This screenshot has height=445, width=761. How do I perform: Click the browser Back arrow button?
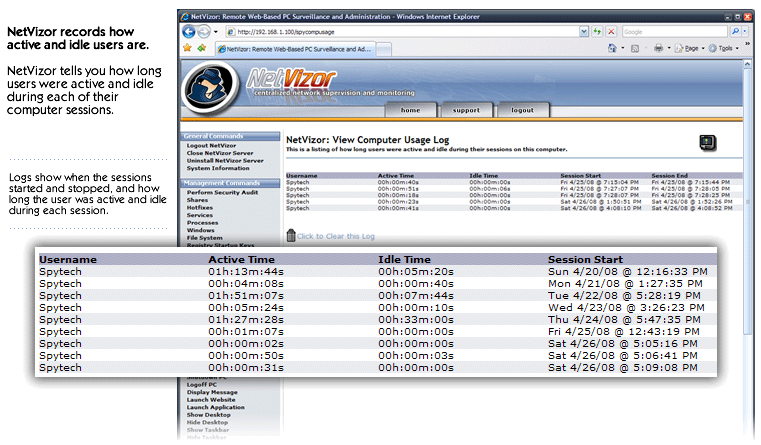point(189,32)
